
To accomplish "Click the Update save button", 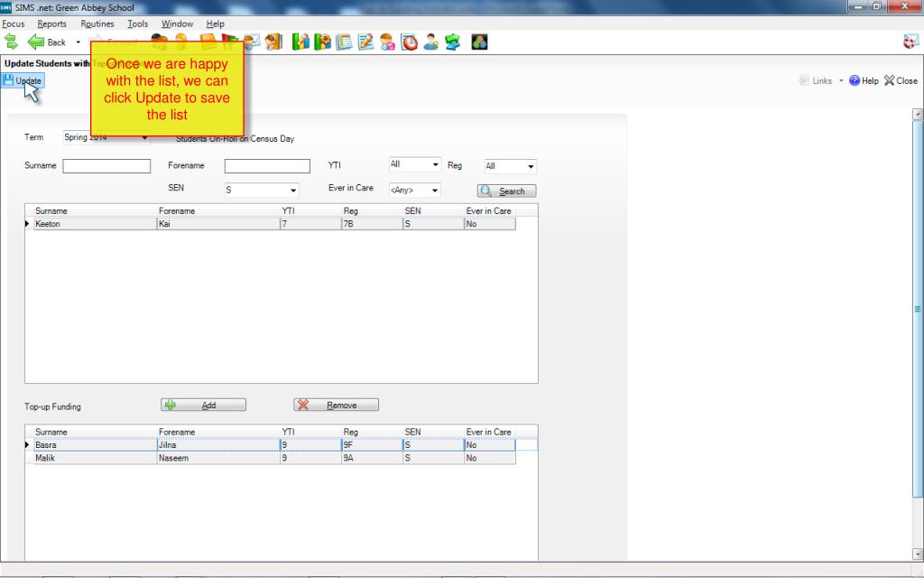I will (x=23, y=80).
